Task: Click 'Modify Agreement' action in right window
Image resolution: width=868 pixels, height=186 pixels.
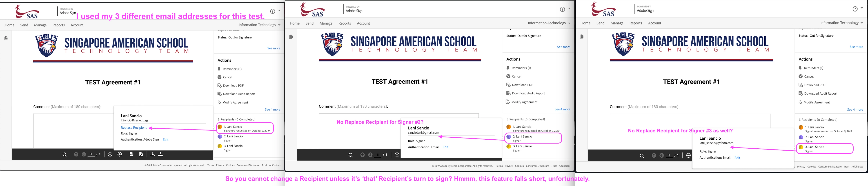Action: (x=817, y=102)
